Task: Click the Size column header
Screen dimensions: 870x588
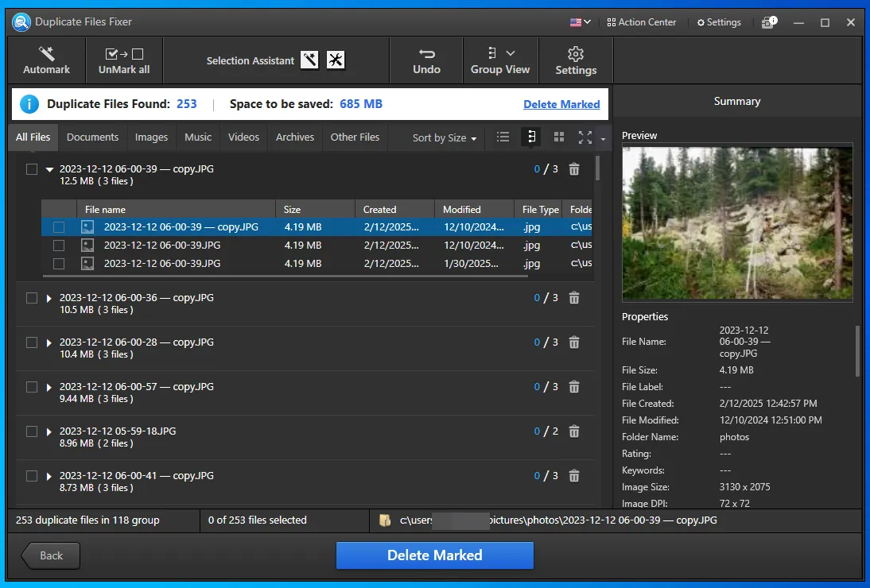Action: pyautogui.click(x=315, y=210)
